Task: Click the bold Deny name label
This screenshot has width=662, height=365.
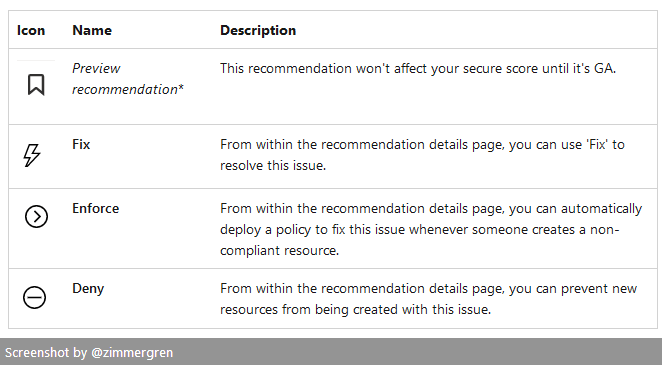Action: (88, 289)
